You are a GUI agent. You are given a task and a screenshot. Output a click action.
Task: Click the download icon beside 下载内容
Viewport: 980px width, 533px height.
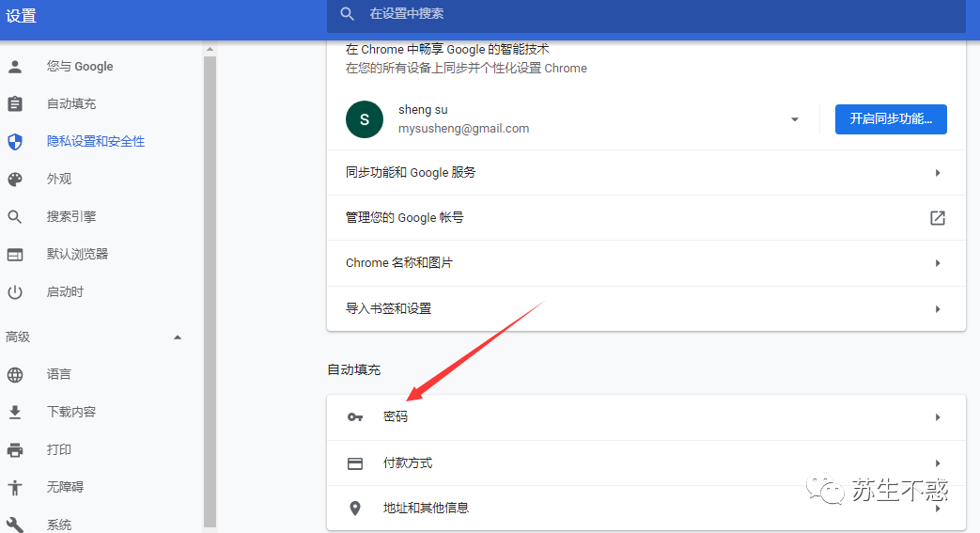click(15, 413)
